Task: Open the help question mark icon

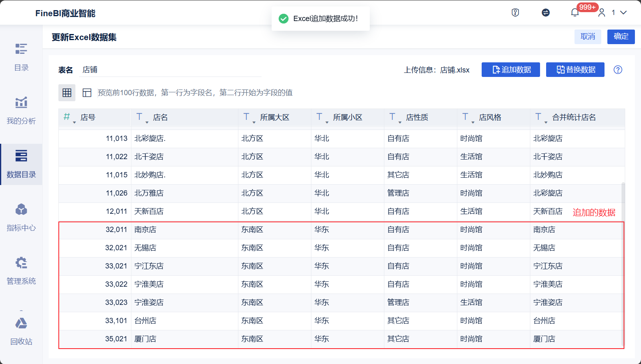Action: [618, 70]
